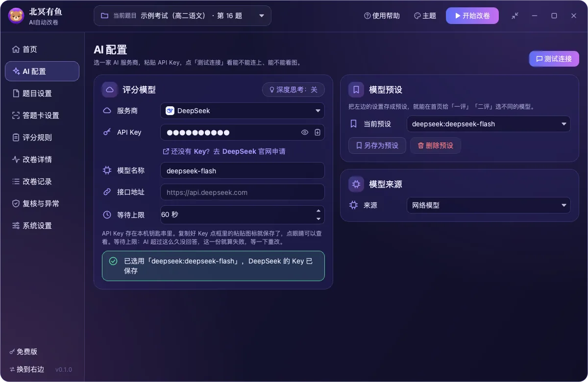Select AI 配置 sidebar item
This screenshot has height=382, width=588.
42,72
